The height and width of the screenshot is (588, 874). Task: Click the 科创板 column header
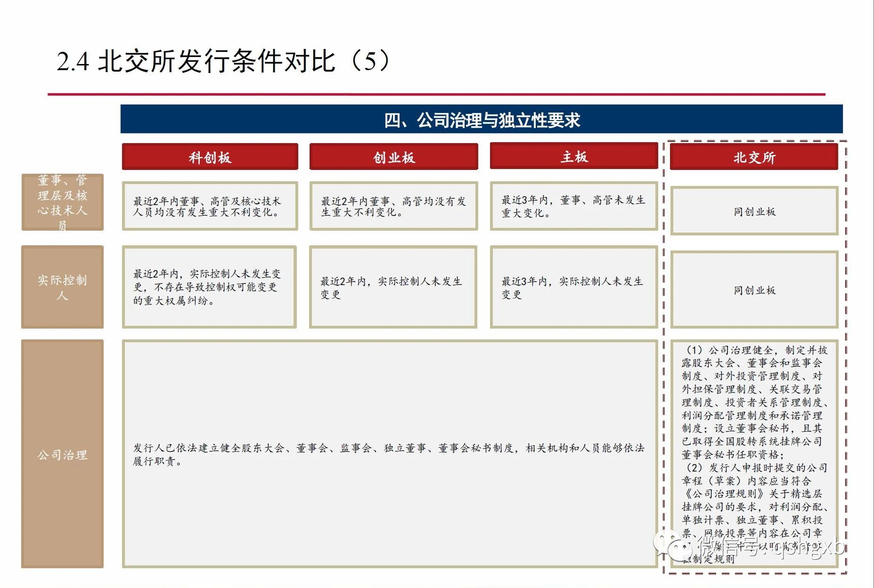point(210,157)
